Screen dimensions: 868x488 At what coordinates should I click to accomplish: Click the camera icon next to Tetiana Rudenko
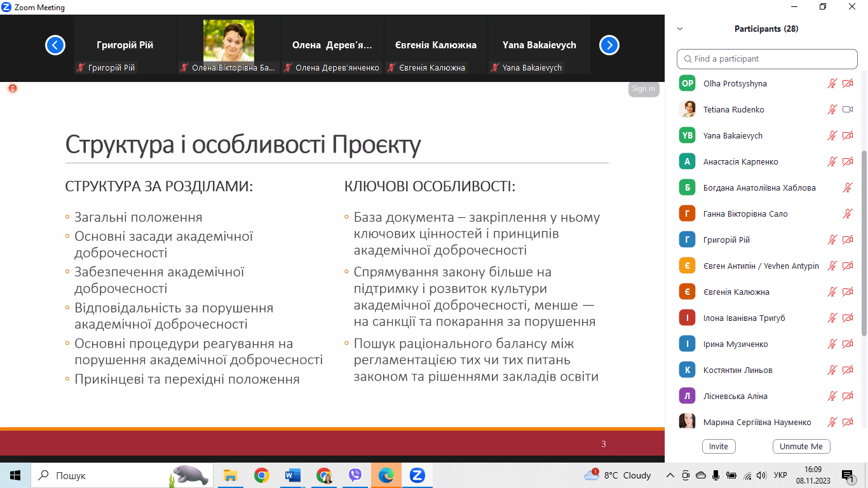coord(848,109)
